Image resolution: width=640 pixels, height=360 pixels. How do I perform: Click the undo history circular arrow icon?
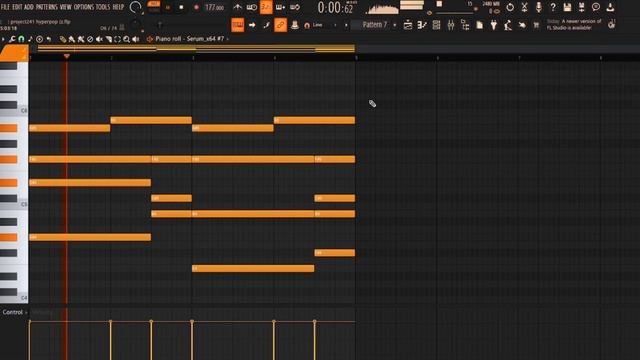[x=510, y=7]
